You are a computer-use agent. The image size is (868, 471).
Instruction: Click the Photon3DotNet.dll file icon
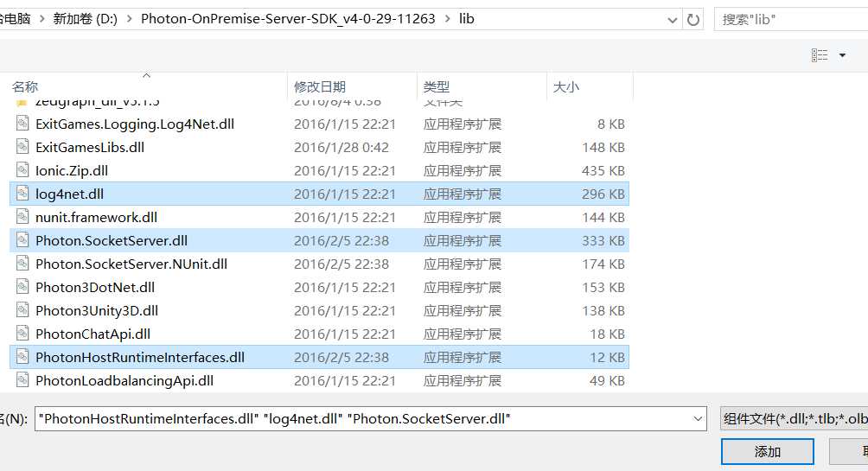[x=22, y=286]
